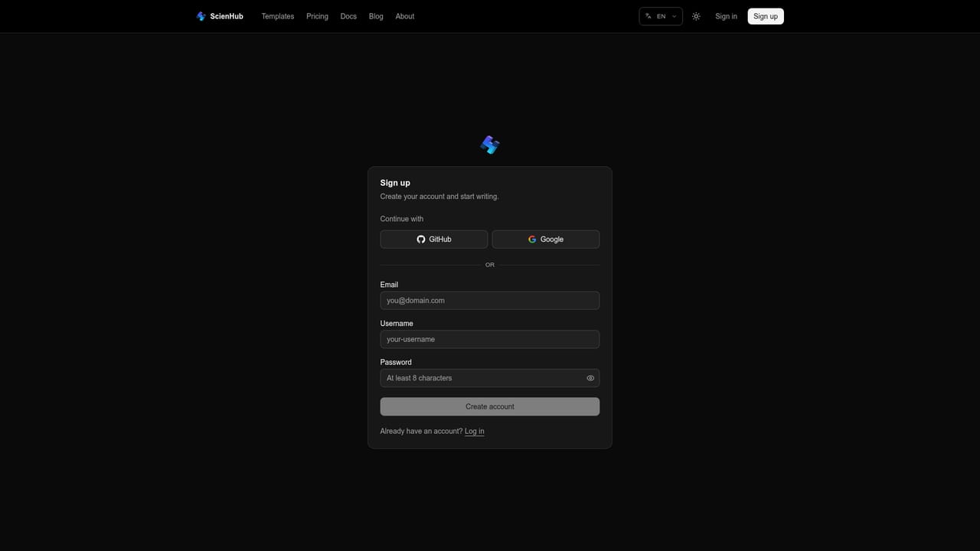
Task: Focus the Password input field
Action: [490, 378]
